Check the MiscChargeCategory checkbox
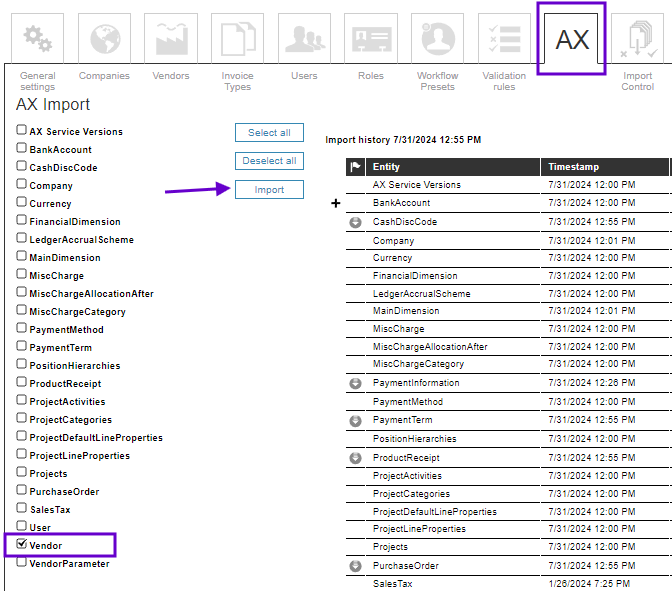The width and height of the screenshot is (672, 591). [x=21, y=309]
